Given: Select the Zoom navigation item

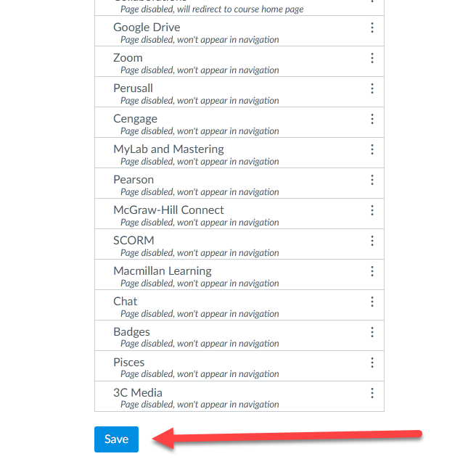Looking at the screenshot, I should (128, 58).
